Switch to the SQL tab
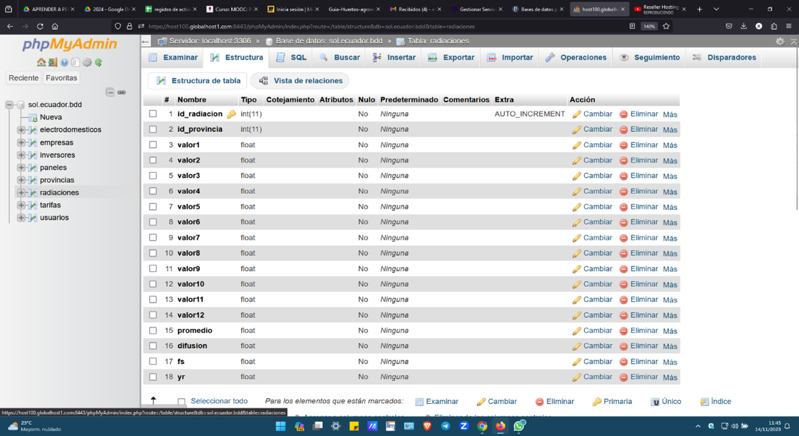 click(291, 58)
